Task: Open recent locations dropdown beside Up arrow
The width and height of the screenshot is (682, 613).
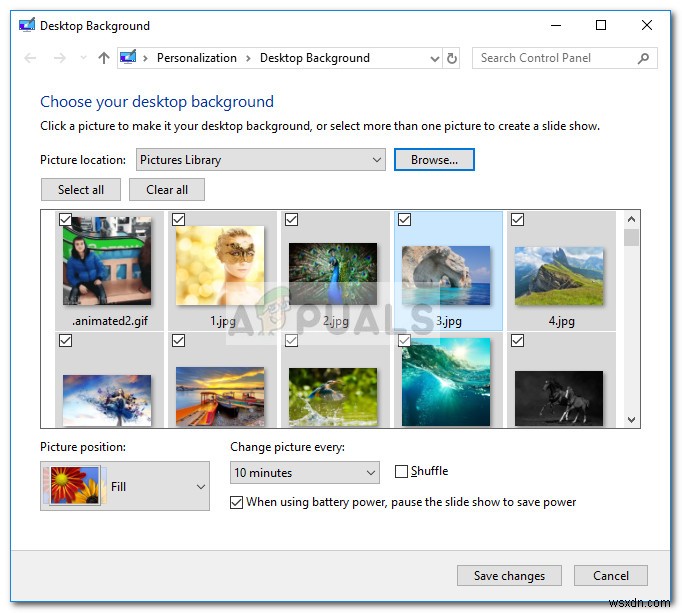Action: (81, 59)
